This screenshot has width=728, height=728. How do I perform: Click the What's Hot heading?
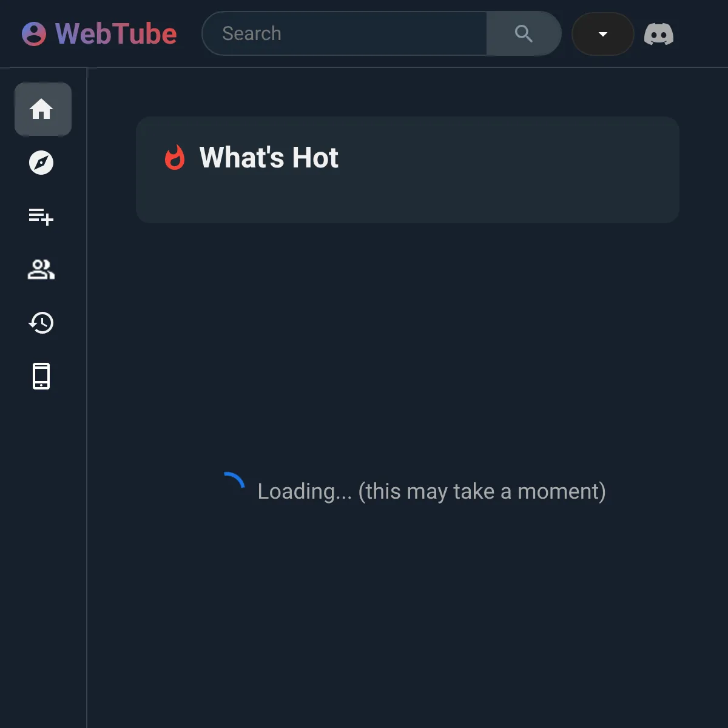(268, 158)
